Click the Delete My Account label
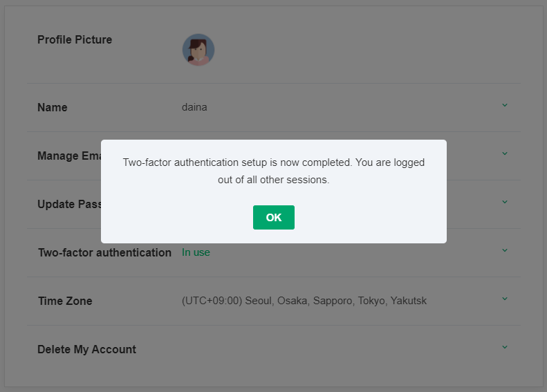 (x=86, y=350)
